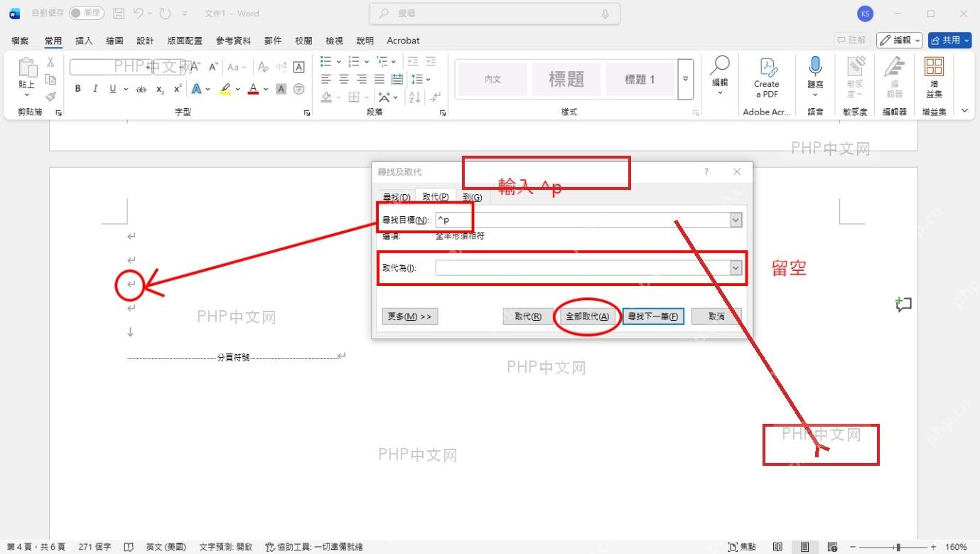Switch to Web Layout view in status bar
This screenshot has width=980, height=554.
831,547
